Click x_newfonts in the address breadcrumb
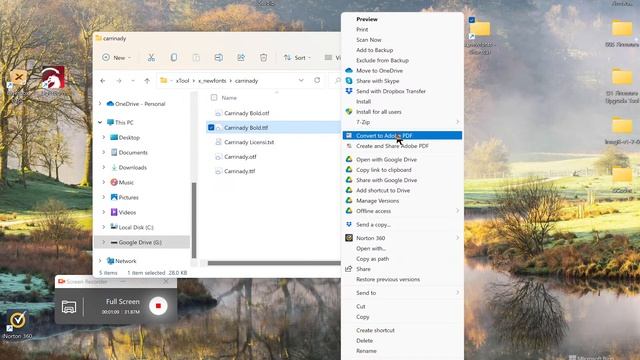 (x=212, y=81)
